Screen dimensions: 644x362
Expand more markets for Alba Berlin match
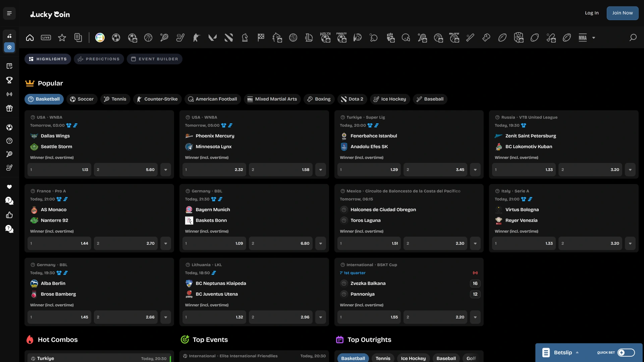coord(166,317)
